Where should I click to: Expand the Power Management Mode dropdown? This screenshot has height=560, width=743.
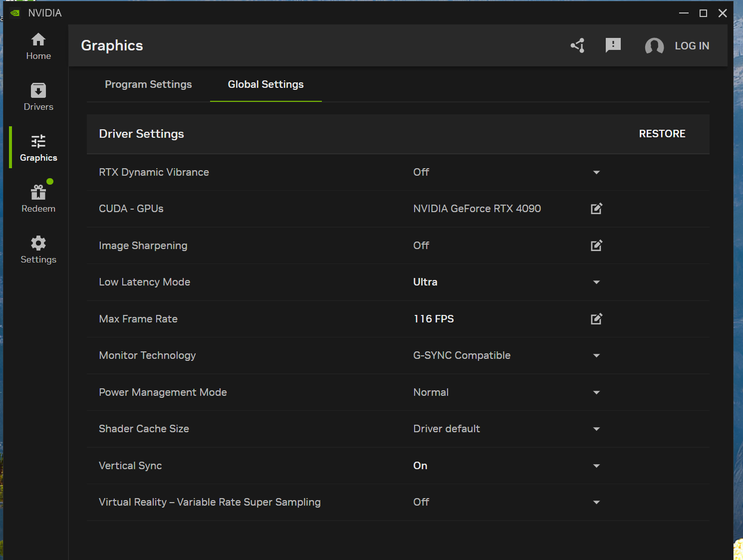(596, 392)
